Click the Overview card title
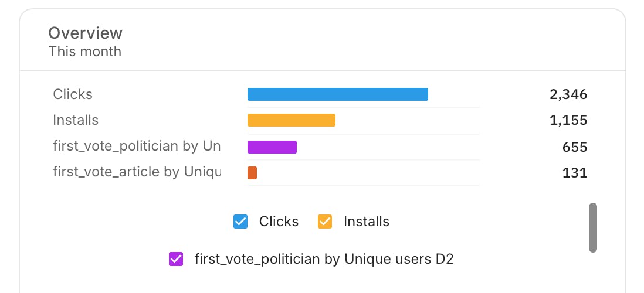The image size is (644, 293). tap(86, 33)
